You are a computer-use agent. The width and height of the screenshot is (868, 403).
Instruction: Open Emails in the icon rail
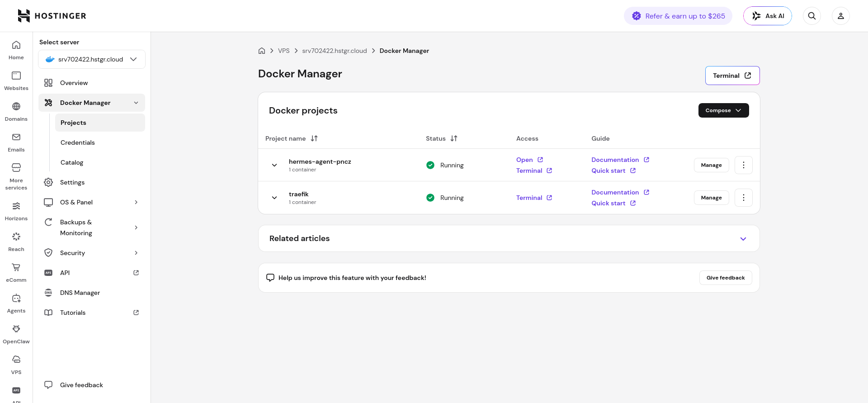[16, 142]
